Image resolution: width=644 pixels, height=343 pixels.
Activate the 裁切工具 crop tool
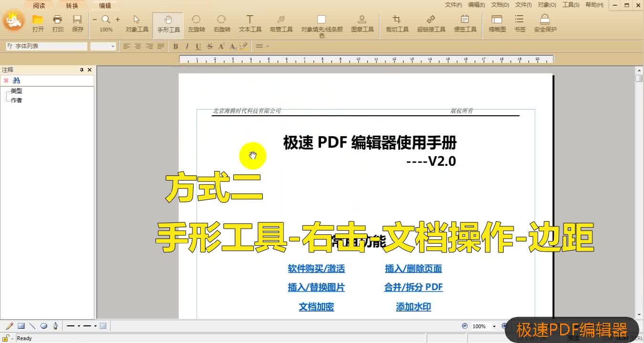397,23
